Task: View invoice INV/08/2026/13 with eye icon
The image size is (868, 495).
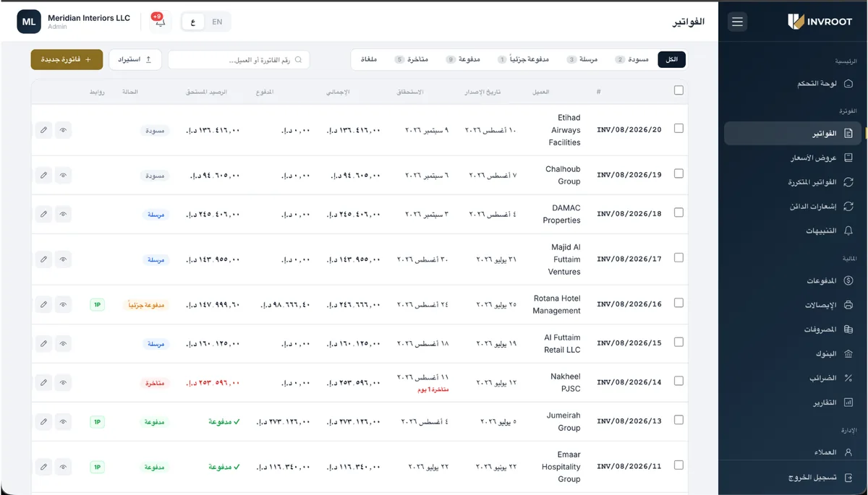Action: pos(63,421)
